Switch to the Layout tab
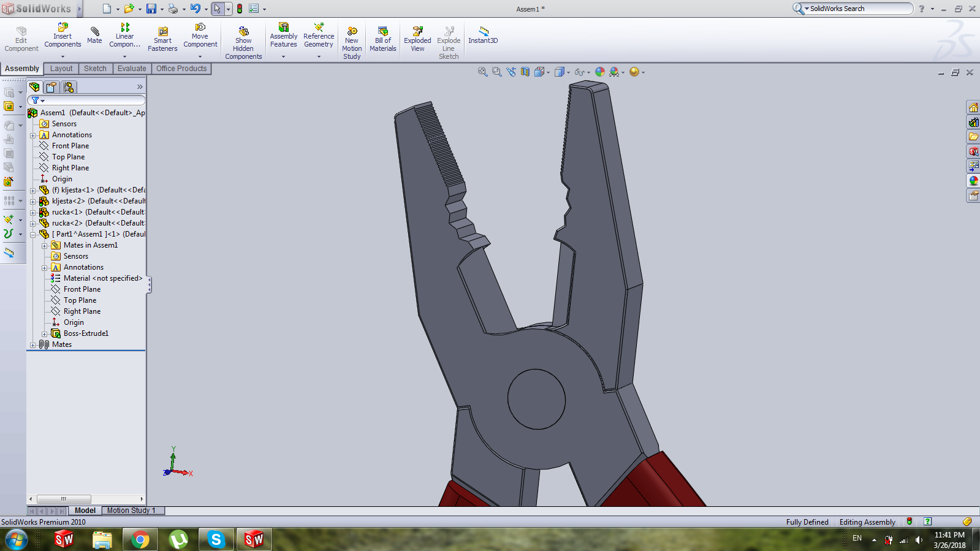This screenshot has height=551, width=980. [61, 69]
